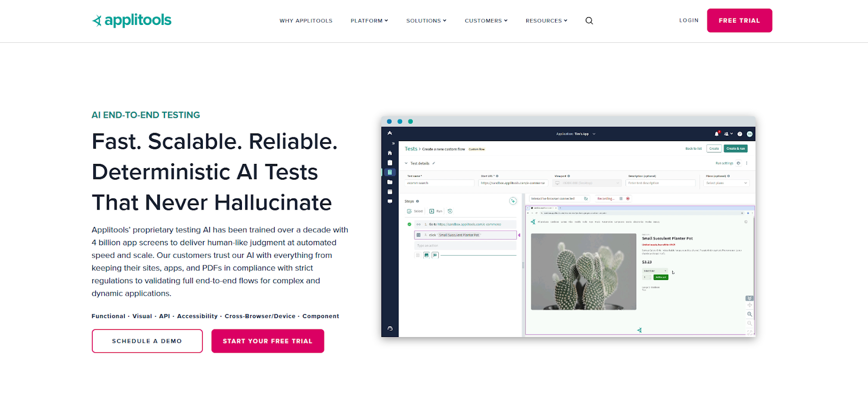Click the monitor icon in demo sidebar
Image resolution: width=868 pixels, height=394 pixels.
[x=390, y=201]
